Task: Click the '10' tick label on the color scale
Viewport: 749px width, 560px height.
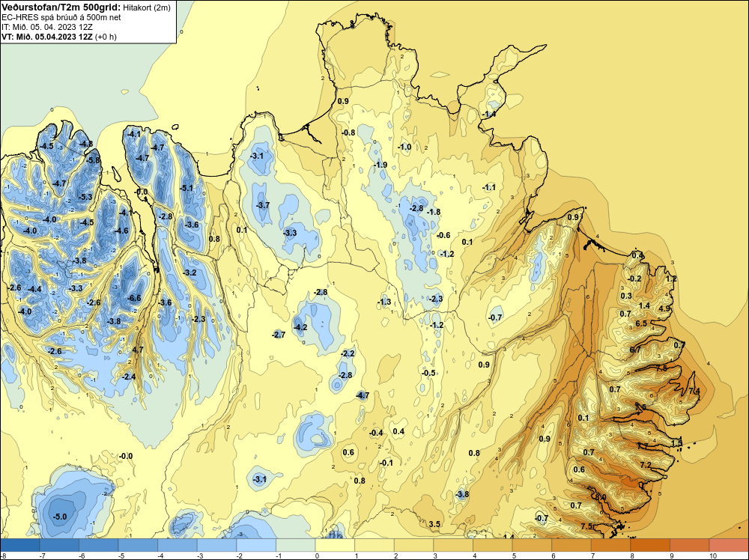Action: 713,556
